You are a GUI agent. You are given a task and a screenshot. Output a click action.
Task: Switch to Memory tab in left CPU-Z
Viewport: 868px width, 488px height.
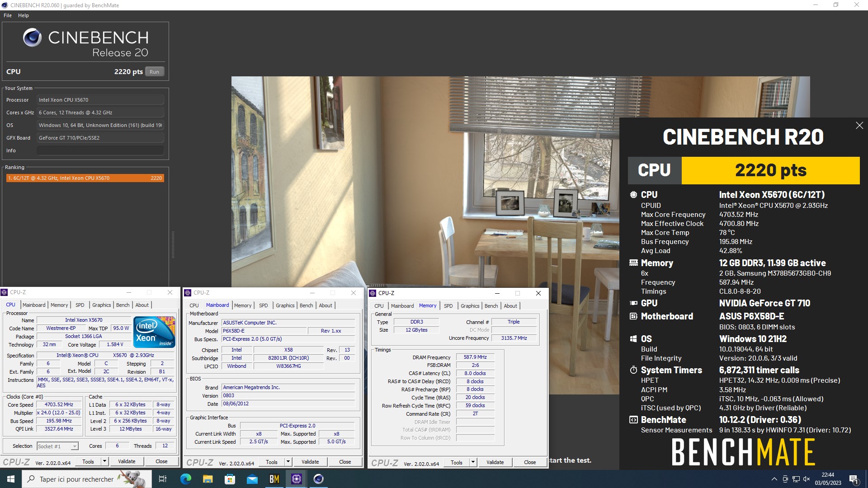tap(59, 305)
